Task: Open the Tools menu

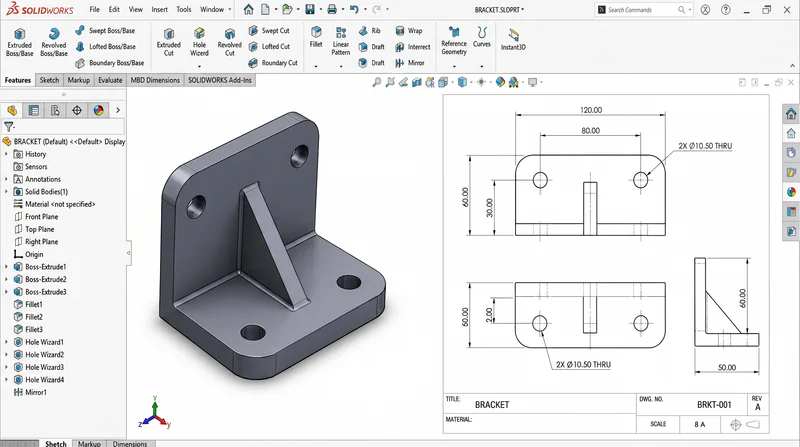Action: (184, 9)
